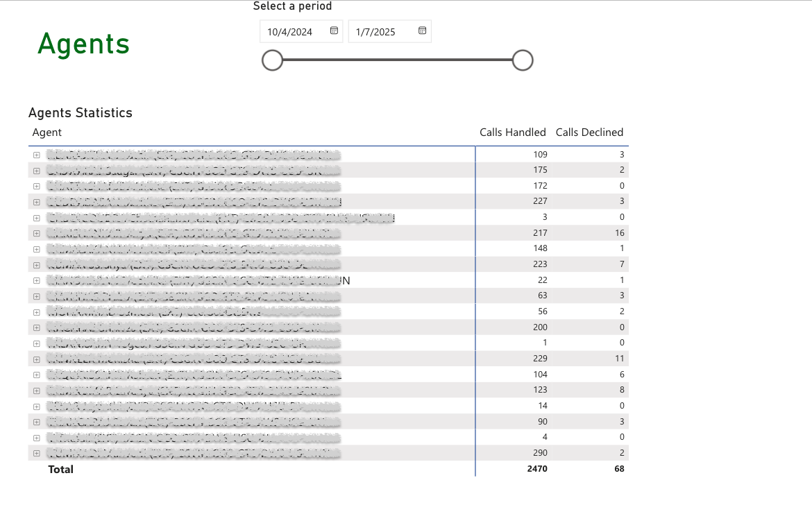Viewport: 812px width, 505px height.
Task: Expand the agent row with 109 calls handled
Action: point(36,154)
